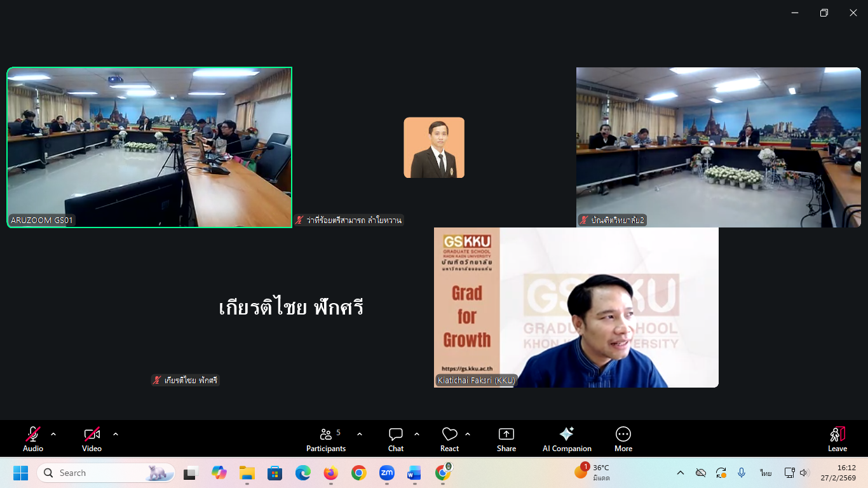Expand the audio settings arrow
Image resolution: width=868 pixels, height=488 pixels.
tap(53, 434)
